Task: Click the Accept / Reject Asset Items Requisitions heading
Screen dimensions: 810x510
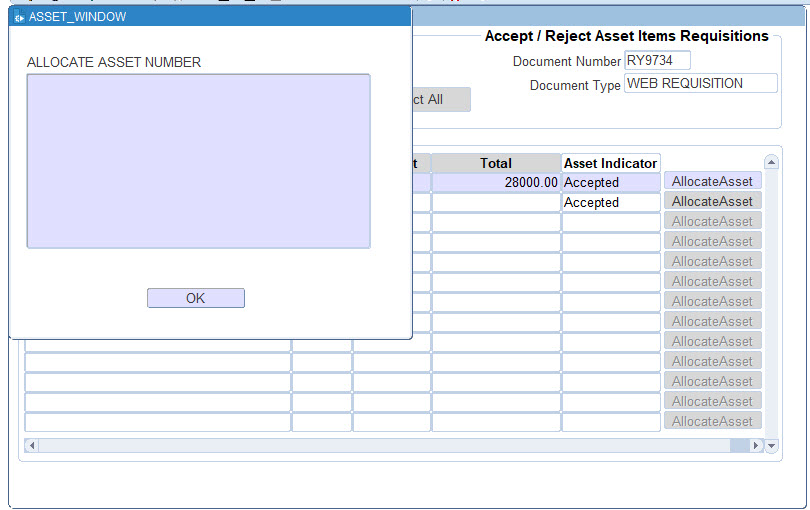Action: [x=627, y=36]
